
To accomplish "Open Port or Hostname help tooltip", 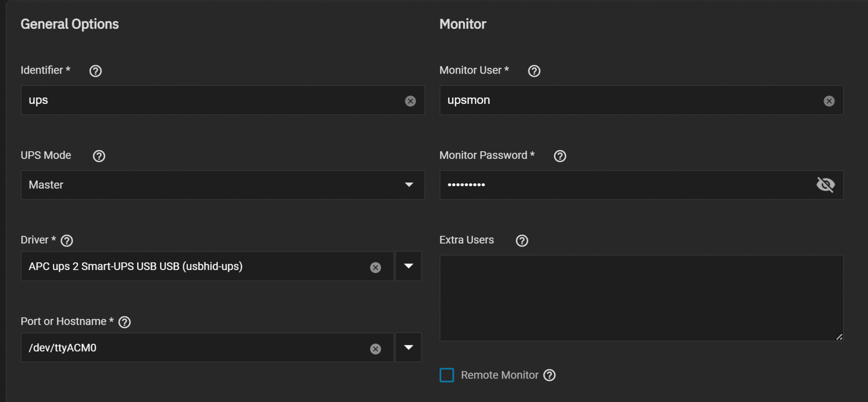I will tap(124, 322).
